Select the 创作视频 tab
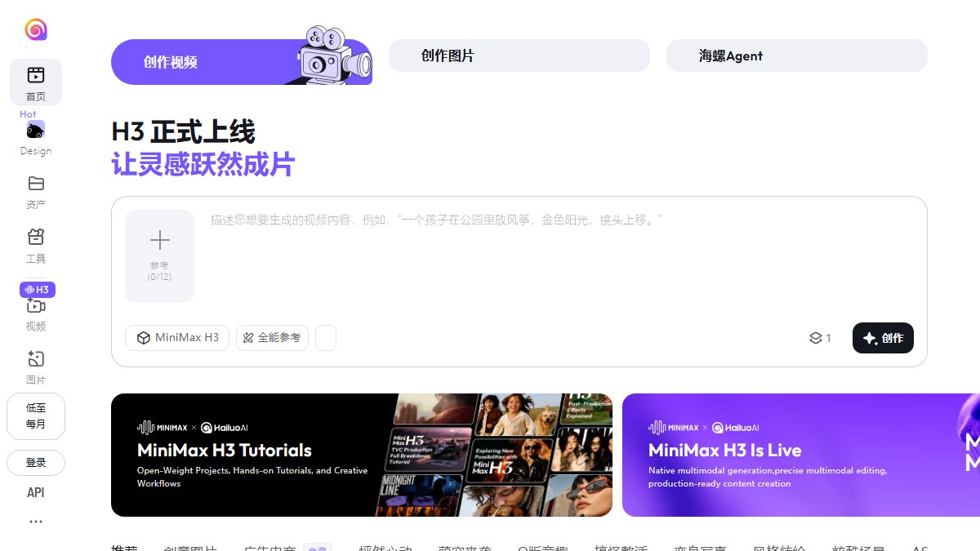 pos(242,62)
